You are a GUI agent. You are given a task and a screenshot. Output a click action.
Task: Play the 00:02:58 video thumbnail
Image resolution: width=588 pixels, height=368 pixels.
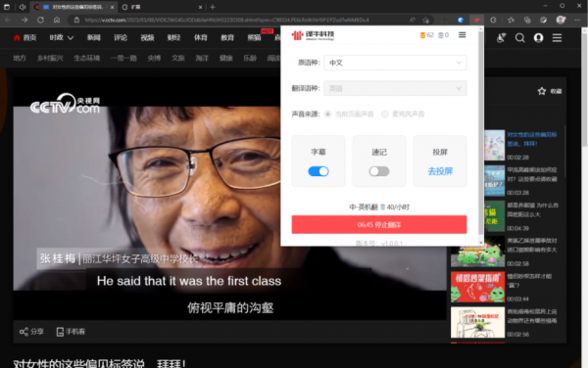point(478,252)
